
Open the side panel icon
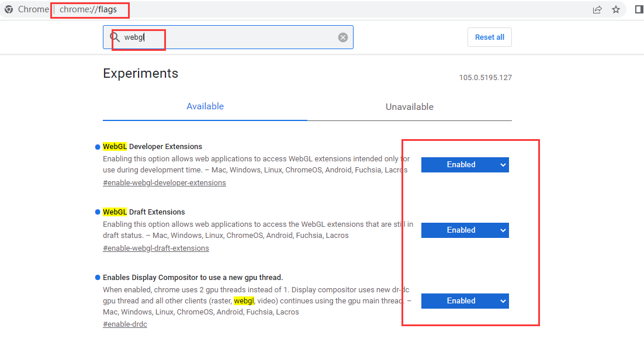tap(639, 9)
